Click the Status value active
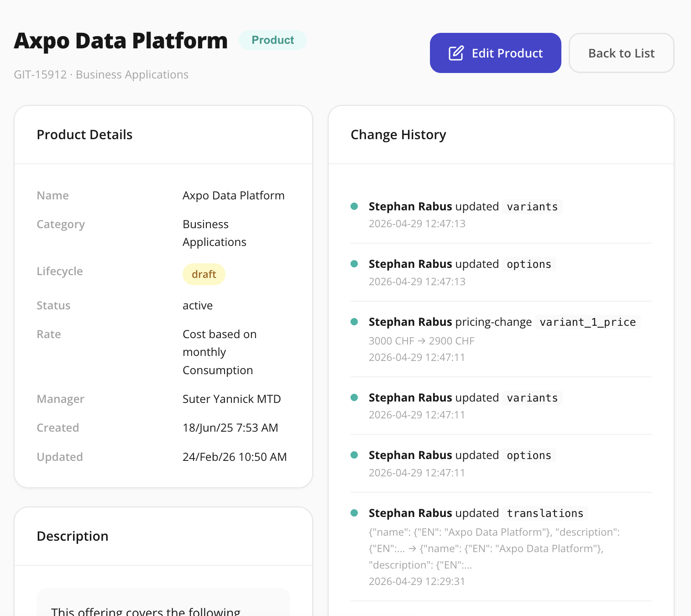 coord(197,305)
